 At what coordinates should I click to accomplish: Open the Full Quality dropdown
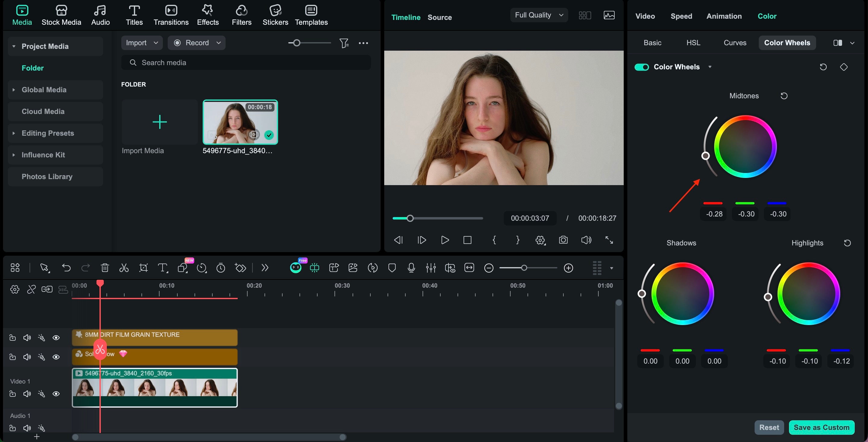point(538,15)
